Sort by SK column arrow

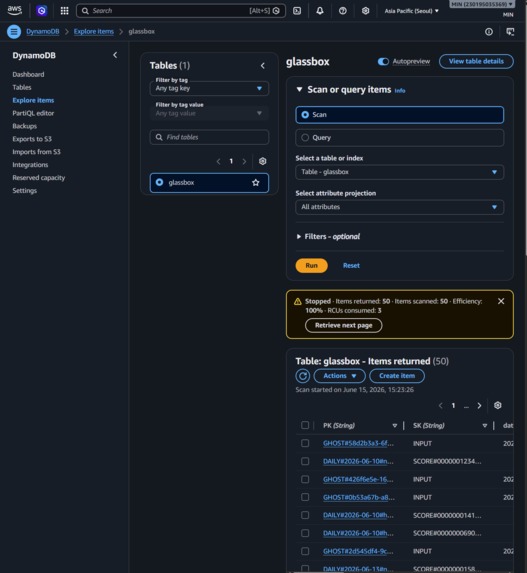(x=485, y=426)
